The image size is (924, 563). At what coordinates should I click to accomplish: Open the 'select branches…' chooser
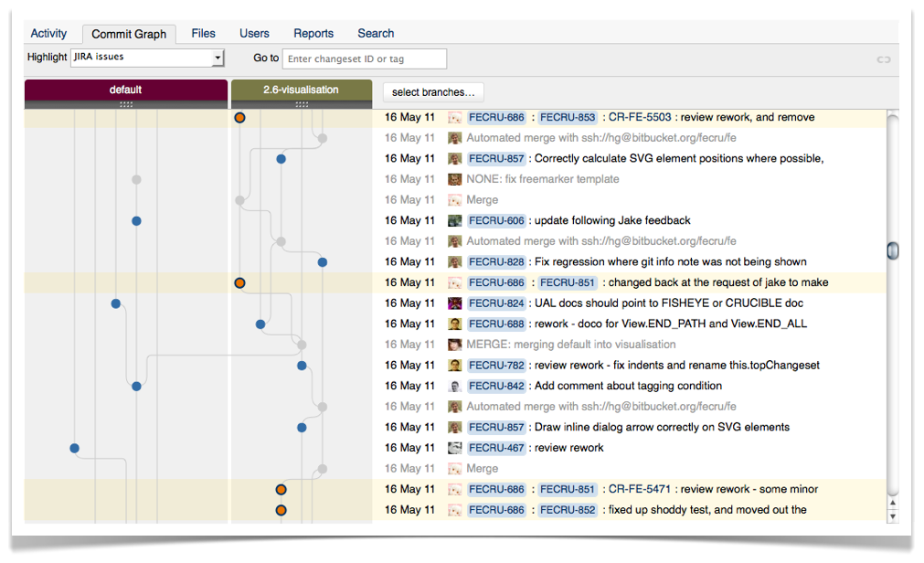(x=433, y=91)
